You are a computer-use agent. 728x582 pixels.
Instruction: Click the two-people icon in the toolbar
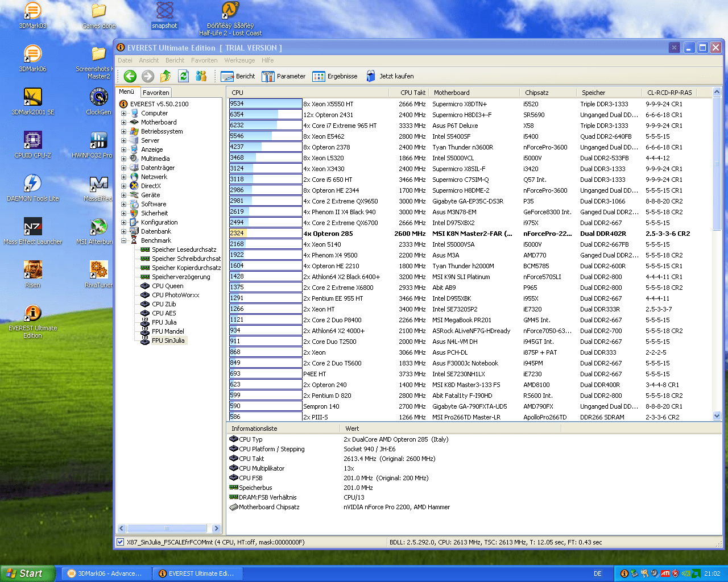[201, 76]
